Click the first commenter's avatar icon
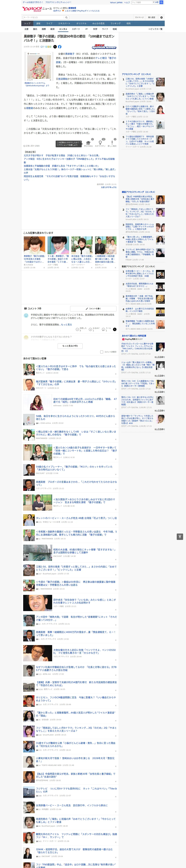This screenshot has height=868, width=186. tap(26, 315)
